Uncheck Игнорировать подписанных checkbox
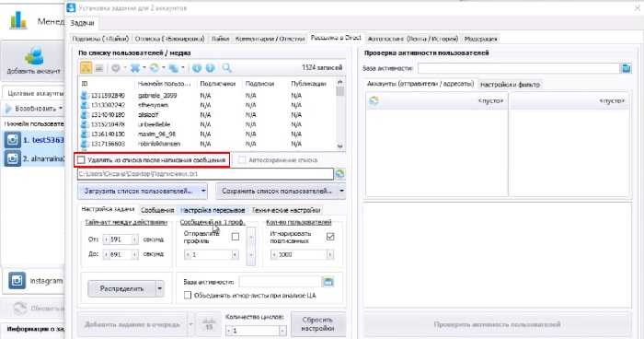This screenshot has width=644, height=339. point(330,237)
